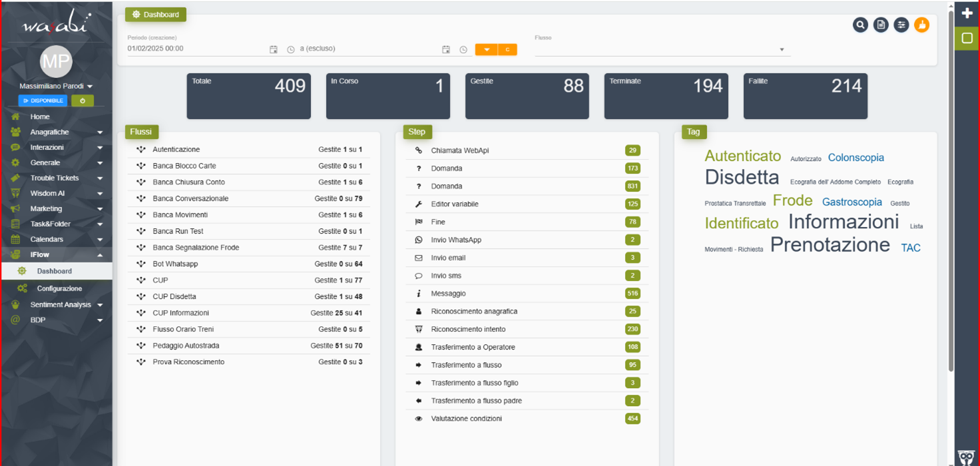
Task: Open the filter sliders icon button
Action: (901, 25)
